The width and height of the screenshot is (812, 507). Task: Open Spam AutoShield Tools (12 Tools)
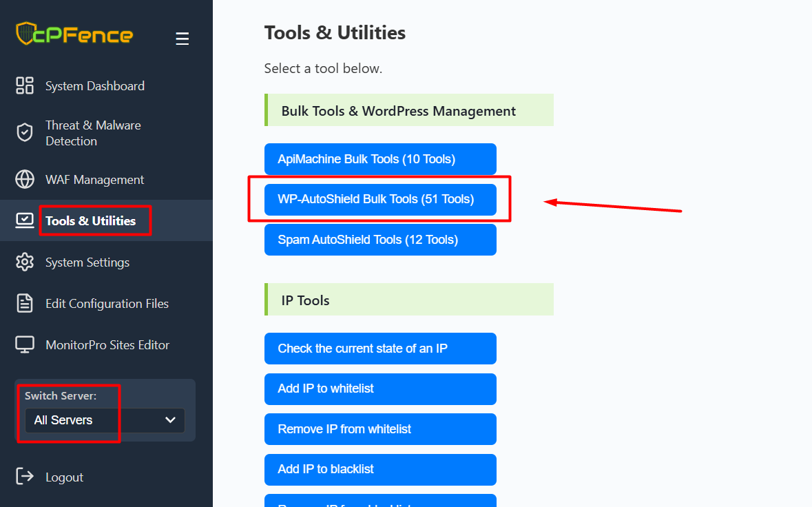tap(380, 240)
